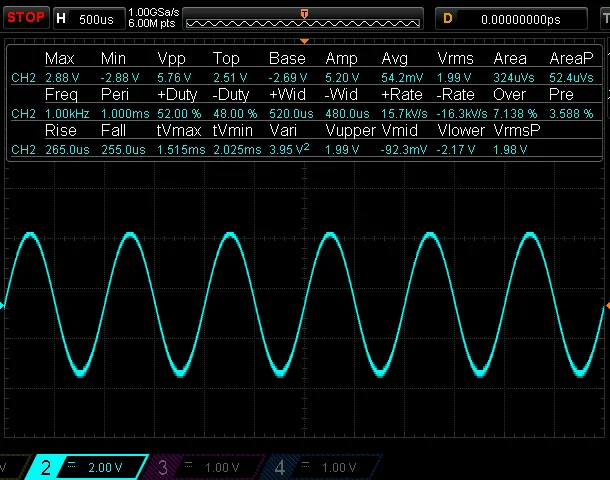This screenshot has height=480, width=610.
Task: Select the H horizontal timebase icon
Action: pyautogui.click(x=62, y=18)
